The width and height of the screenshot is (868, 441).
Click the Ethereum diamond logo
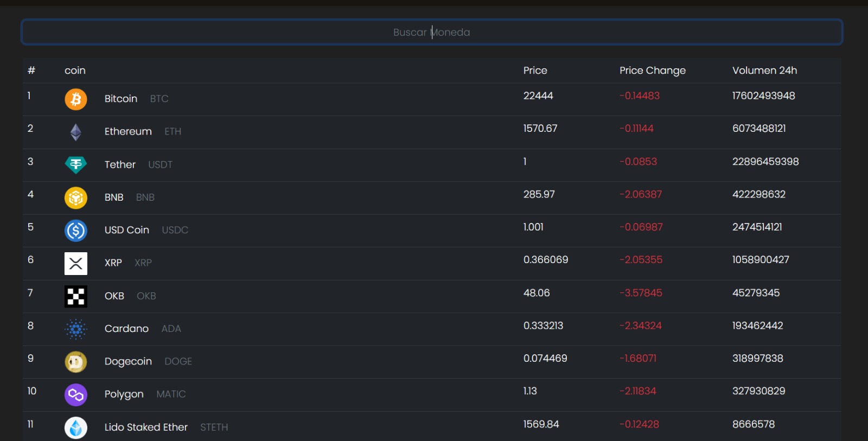(76, 132)
